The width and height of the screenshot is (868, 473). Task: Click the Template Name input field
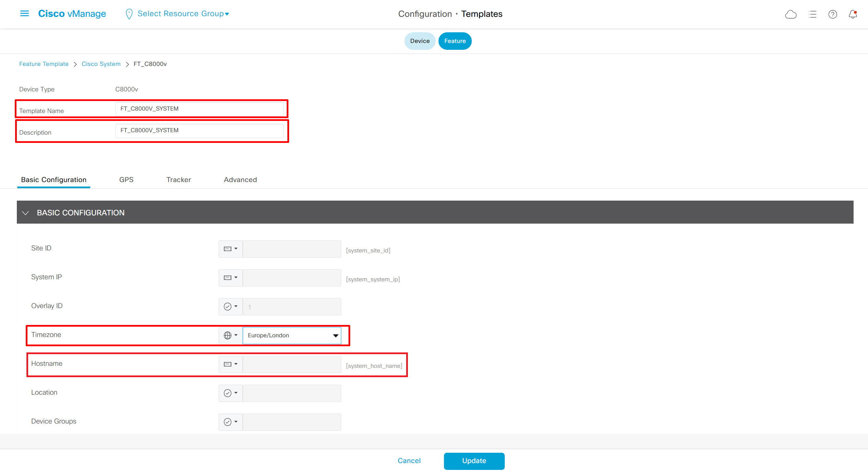click(199, 109)
